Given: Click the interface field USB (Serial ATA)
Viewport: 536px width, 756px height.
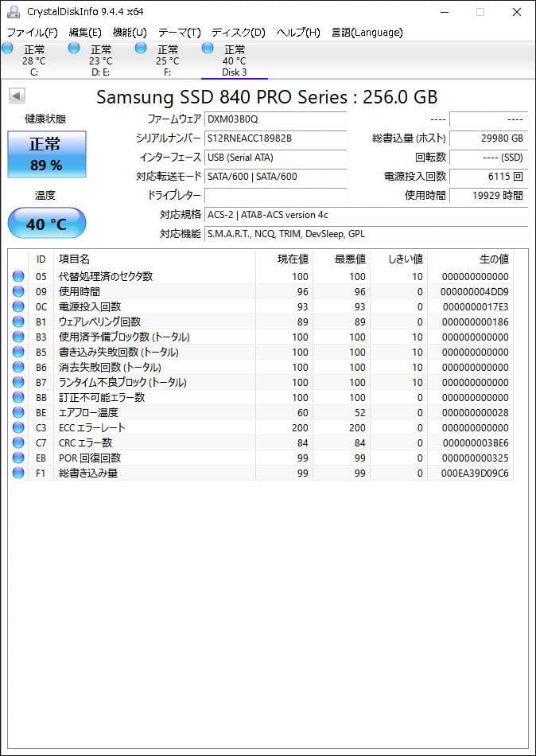Looking at the screenshot, I should click(276, 158).
